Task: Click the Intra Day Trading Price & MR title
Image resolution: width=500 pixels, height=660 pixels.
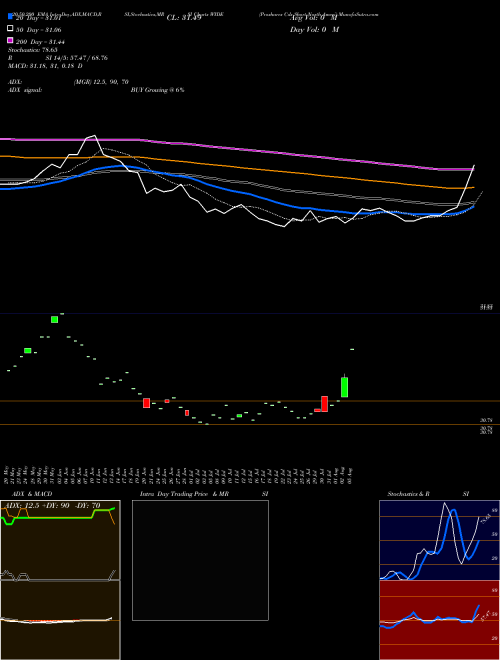Action: click(184, 494)
